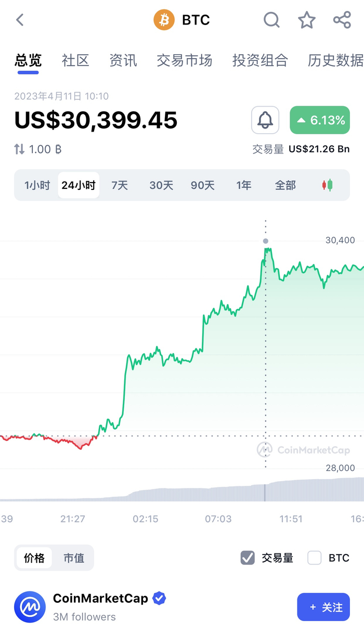The image size is (364, 632).
Task: Share this page using the share icon
Action: pos(342,20)
